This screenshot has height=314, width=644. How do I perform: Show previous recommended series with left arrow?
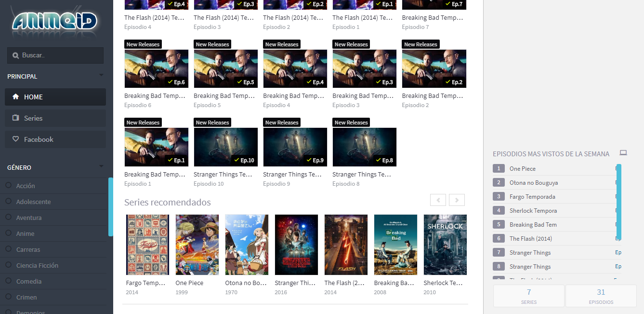click(x=438, y=200)
